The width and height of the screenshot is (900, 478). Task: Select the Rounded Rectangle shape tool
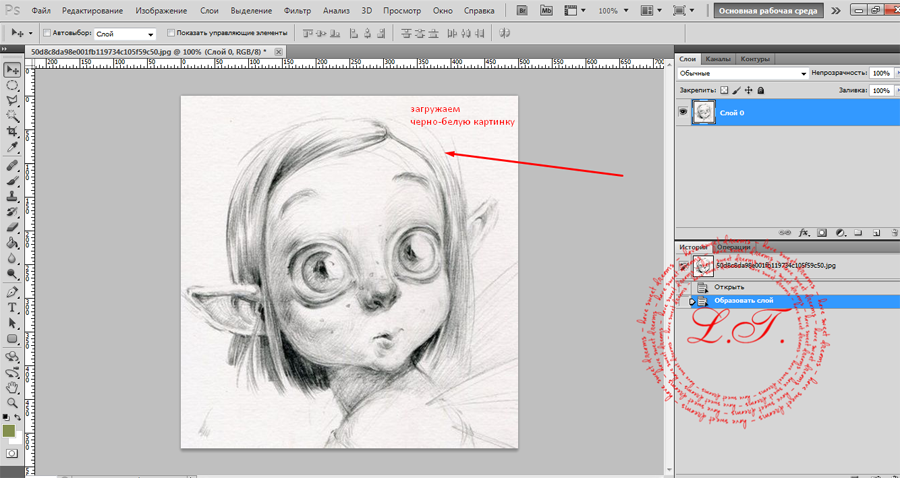click(12, 339)
